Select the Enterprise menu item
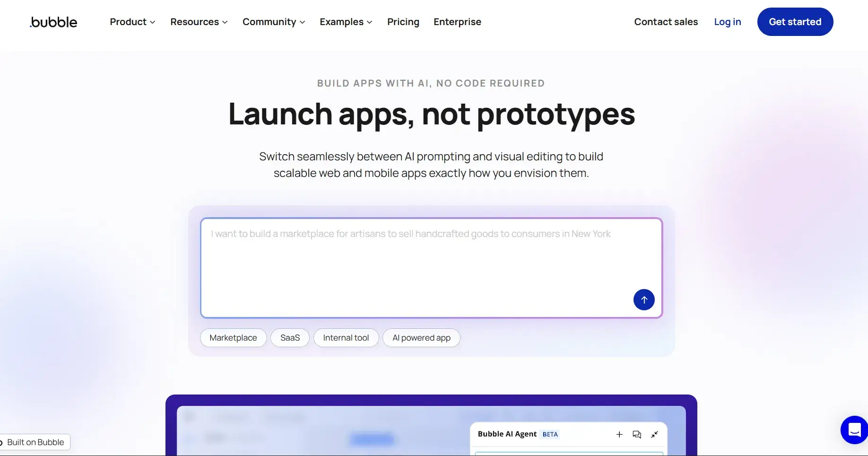Image resolution: width=868 pixels, height=456 pixels. [457, 22]
